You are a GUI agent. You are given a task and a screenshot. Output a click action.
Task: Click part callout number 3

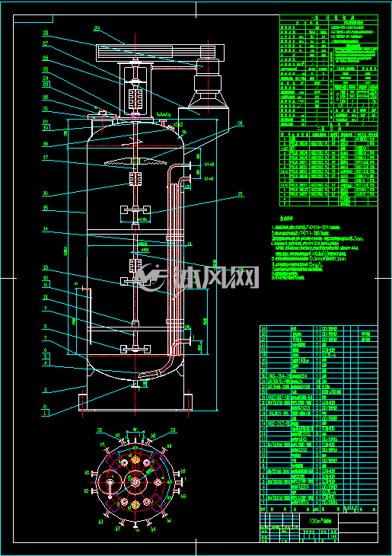[x=46, y=390]
